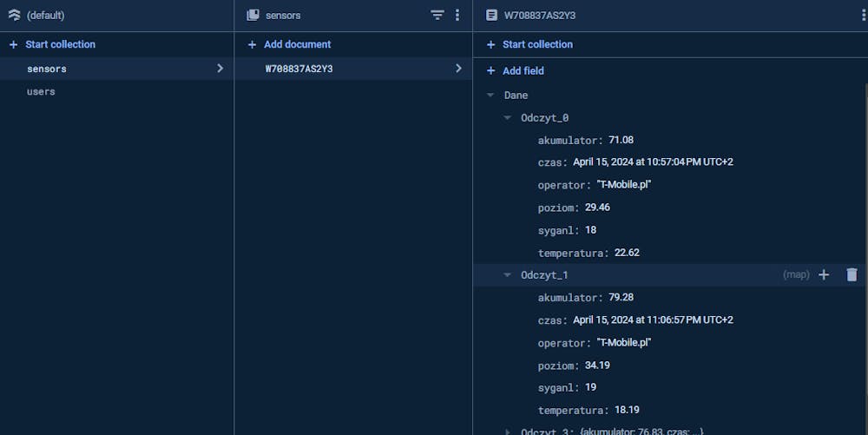Viewport: 868px width, 435px height.
Task: Click the W708837AS2Y3 panel header title
Action: (540, 16)
